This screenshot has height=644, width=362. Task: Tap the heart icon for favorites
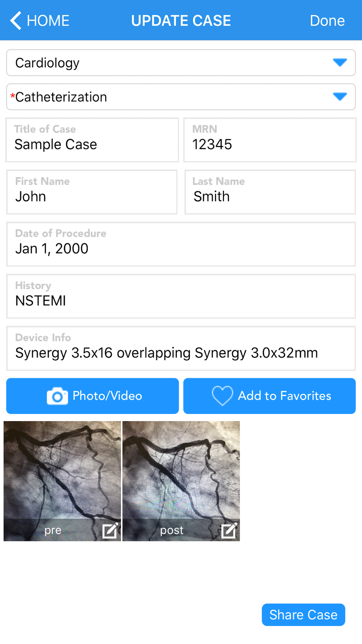click(222, 396)
